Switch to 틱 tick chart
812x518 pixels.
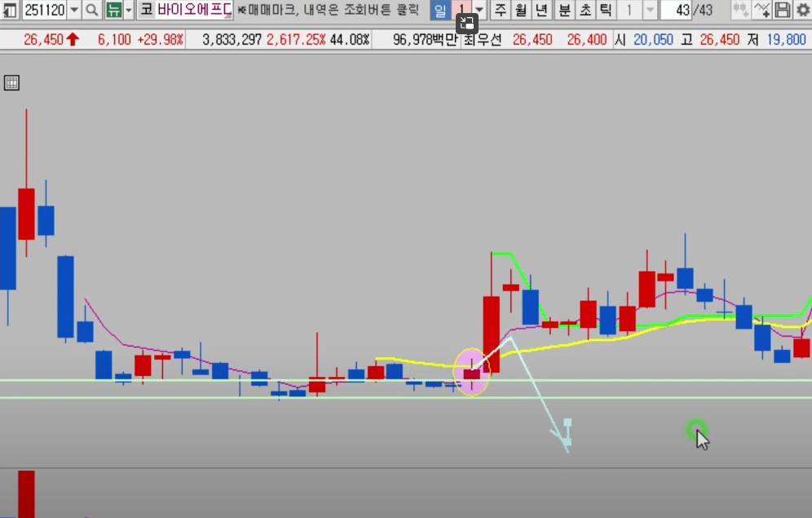point(606,10)
